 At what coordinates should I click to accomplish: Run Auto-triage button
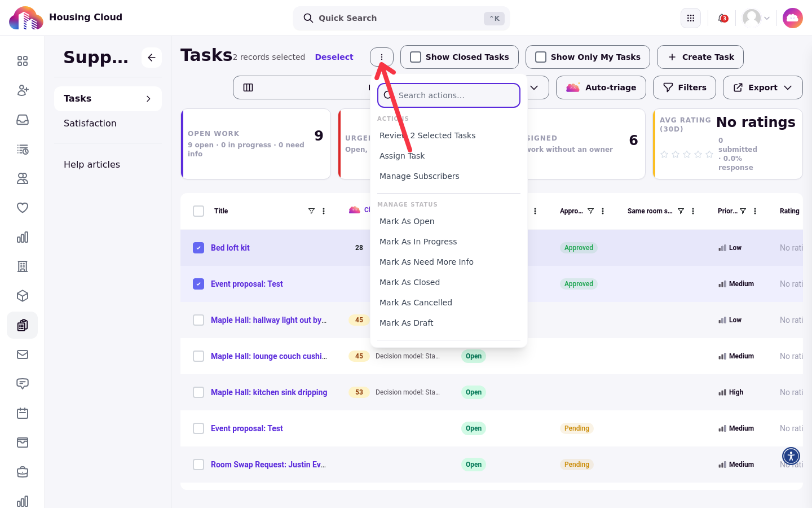601,87
